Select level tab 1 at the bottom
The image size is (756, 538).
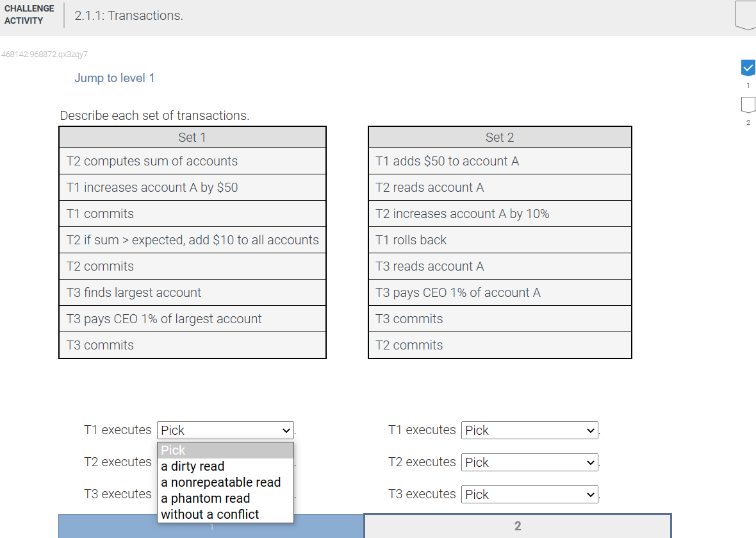pos(211,526)
